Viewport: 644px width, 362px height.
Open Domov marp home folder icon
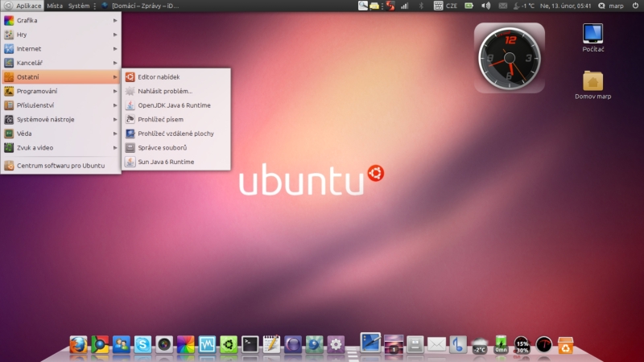click(592, 85)
